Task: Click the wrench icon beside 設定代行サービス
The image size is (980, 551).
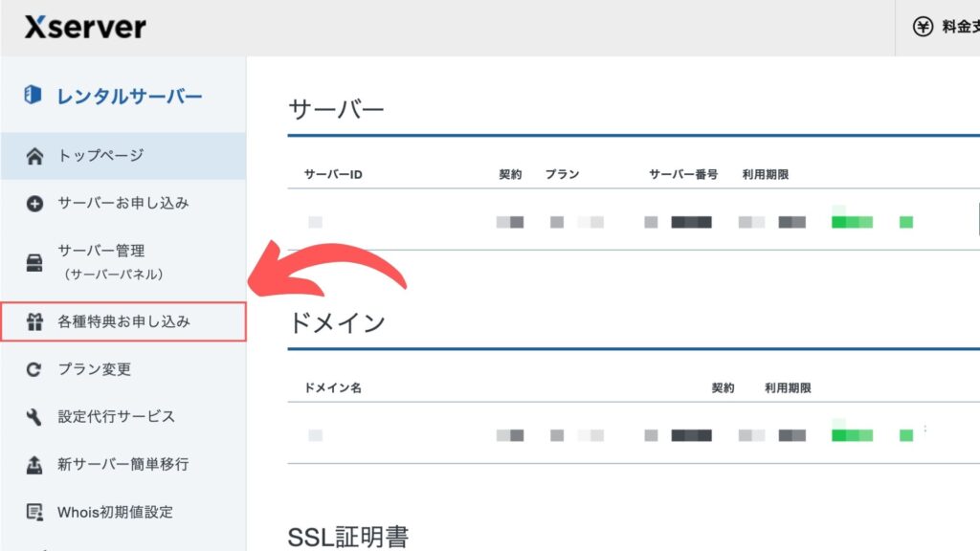Action: pos(33,417)
